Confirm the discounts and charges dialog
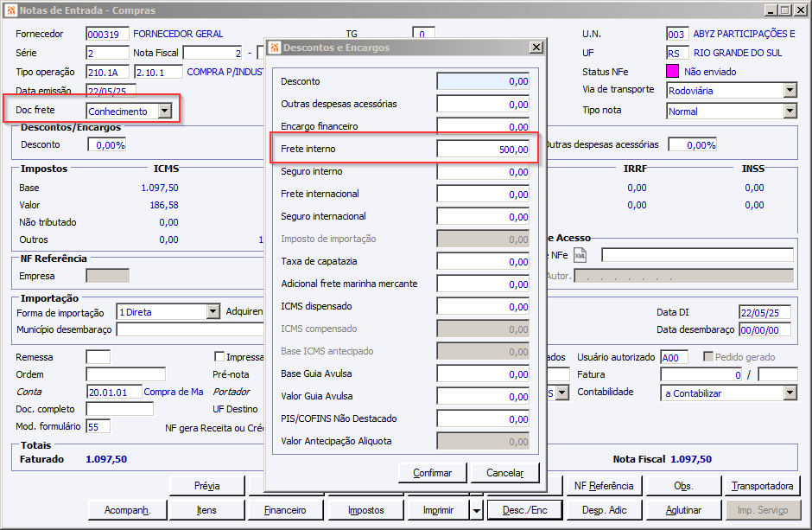This screenshot has width=812, height=530. point(433,472)
